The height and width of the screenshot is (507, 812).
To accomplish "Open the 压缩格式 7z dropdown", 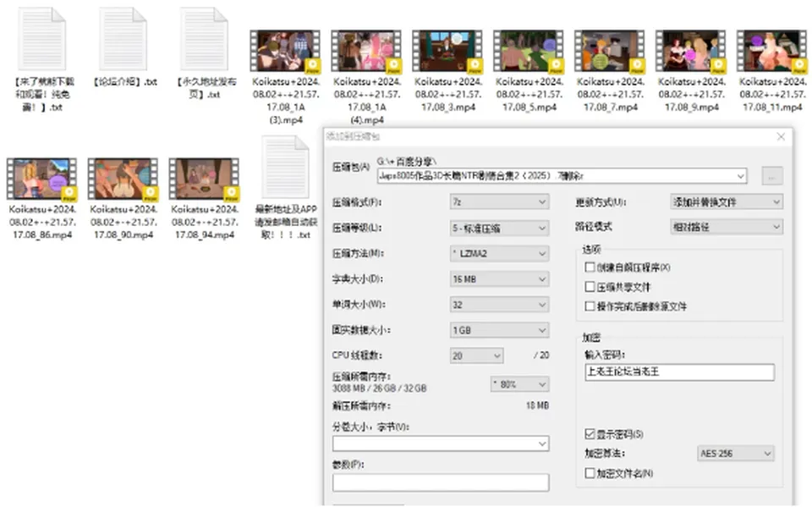I will 499,201.
